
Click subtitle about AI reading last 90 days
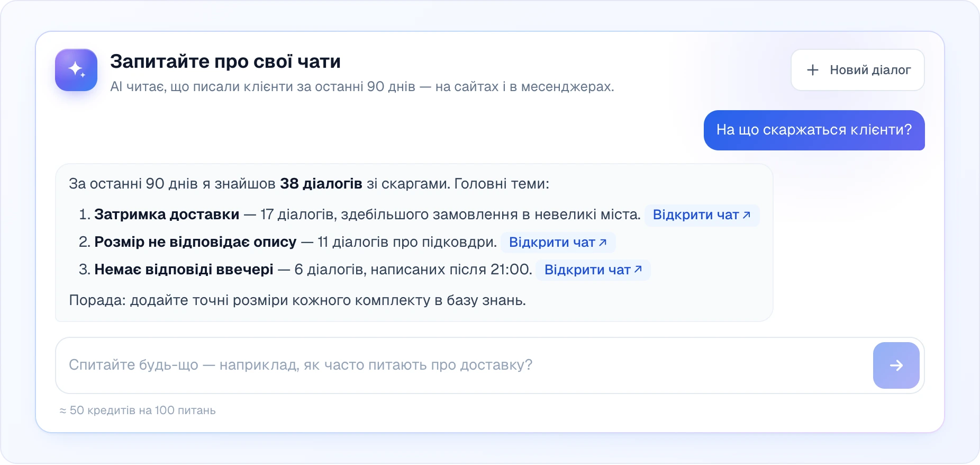[362, 86]
